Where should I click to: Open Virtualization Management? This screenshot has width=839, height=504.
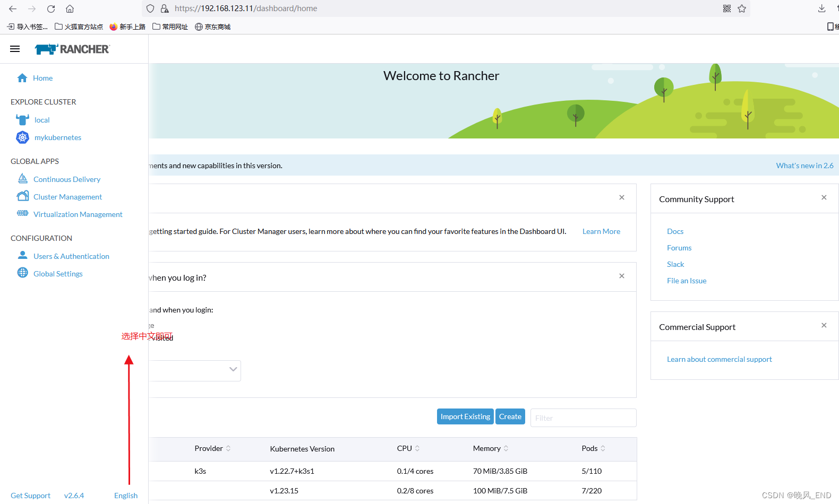(x=78, y=214)
